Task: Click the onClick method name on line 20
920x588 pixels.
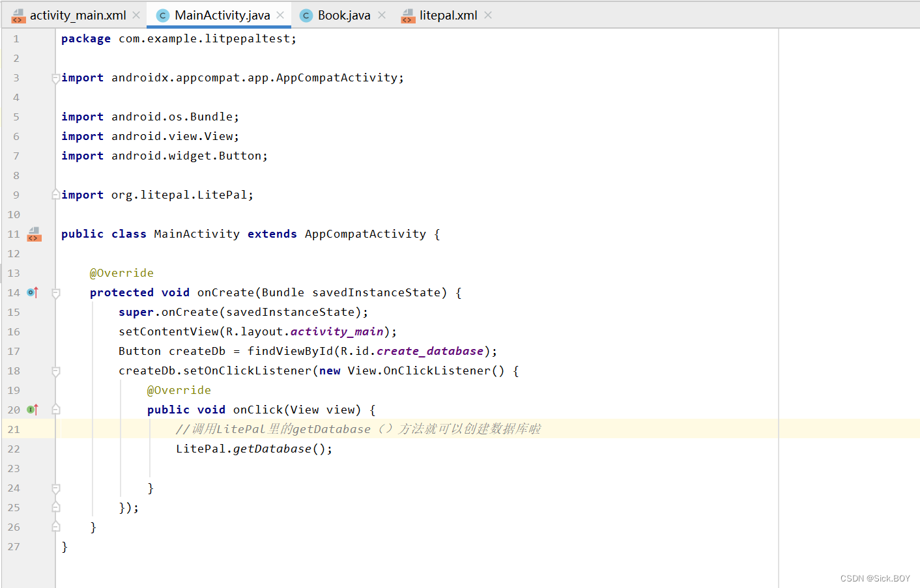Action: 258,410
